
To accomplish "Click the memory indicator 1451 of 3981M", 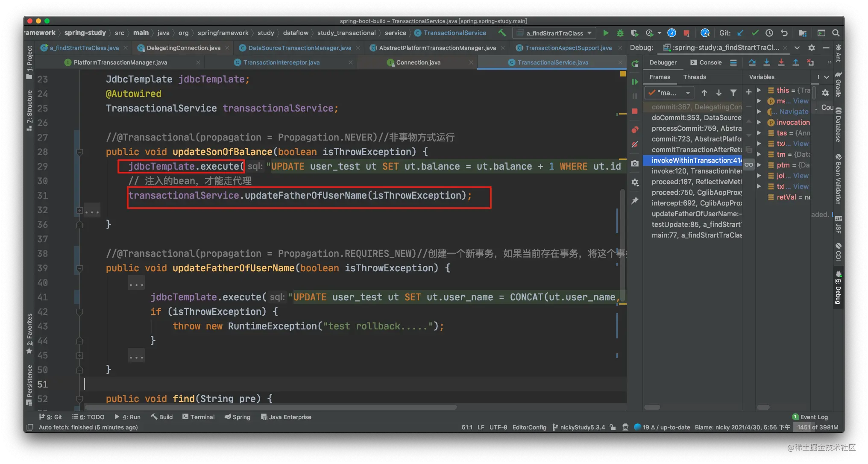I will [818, 427].
